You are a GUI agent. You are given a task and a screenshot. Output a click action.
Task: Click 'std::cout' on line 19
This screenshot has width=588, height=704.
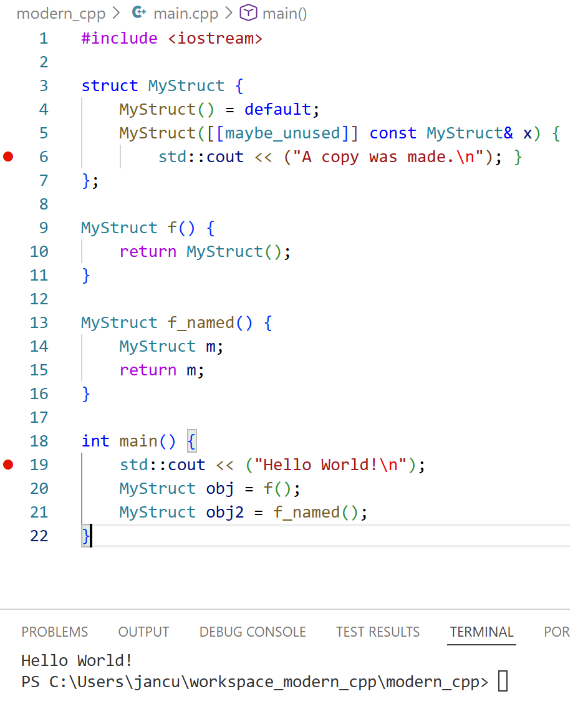click(x=163, y=465)
